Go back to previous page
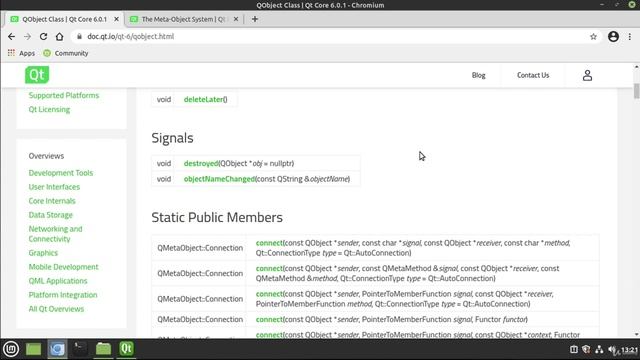 coord(11,36)
